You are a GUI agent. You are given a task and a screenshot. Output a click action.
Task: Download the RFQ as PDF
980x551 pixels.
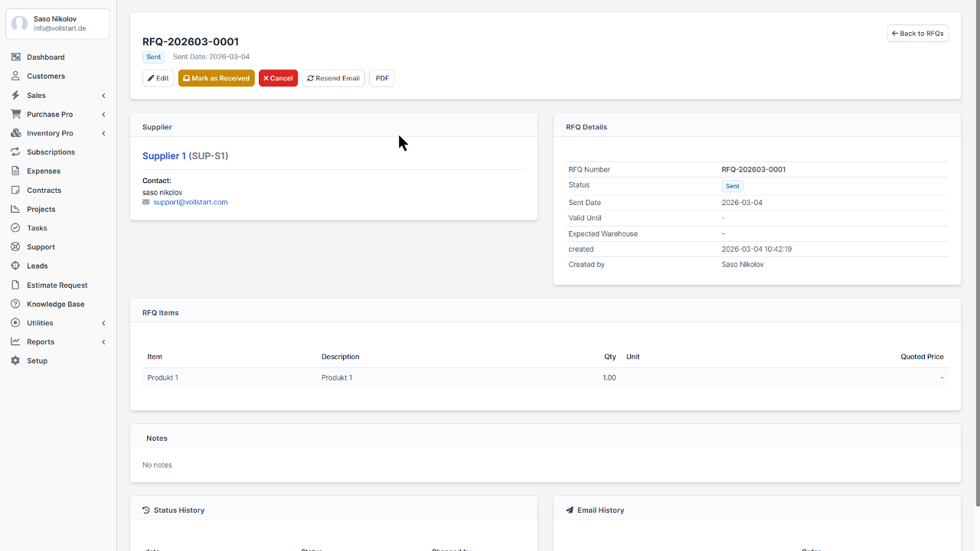tap(382, 78)
